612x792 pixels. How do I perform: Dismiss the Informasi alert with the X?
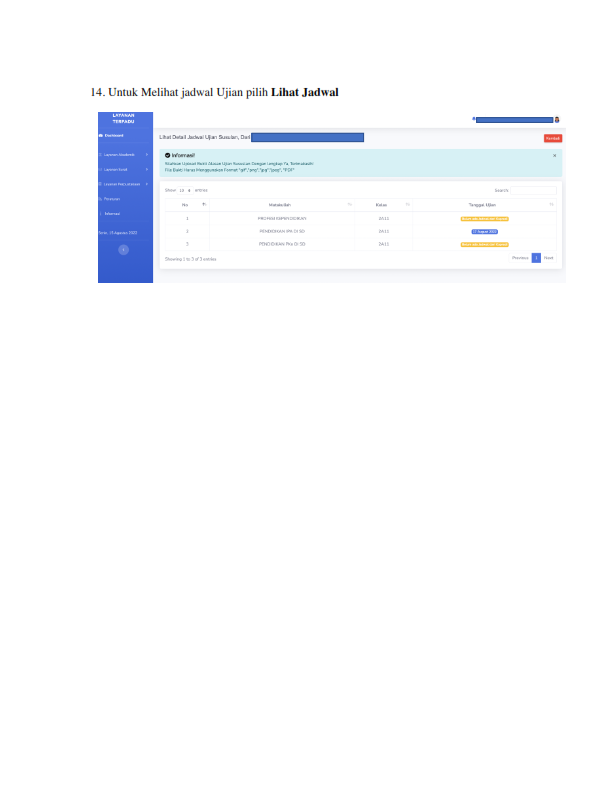(554, 156)
